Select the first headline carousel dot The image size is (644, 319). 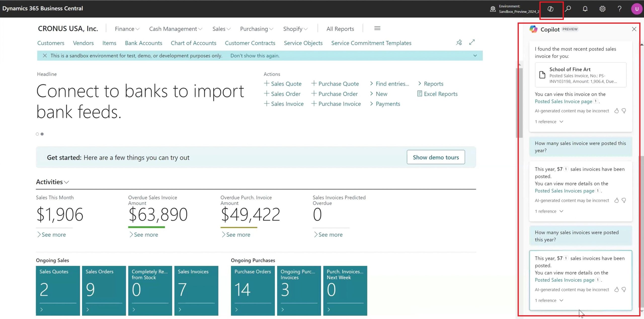[x=37, y=134]
